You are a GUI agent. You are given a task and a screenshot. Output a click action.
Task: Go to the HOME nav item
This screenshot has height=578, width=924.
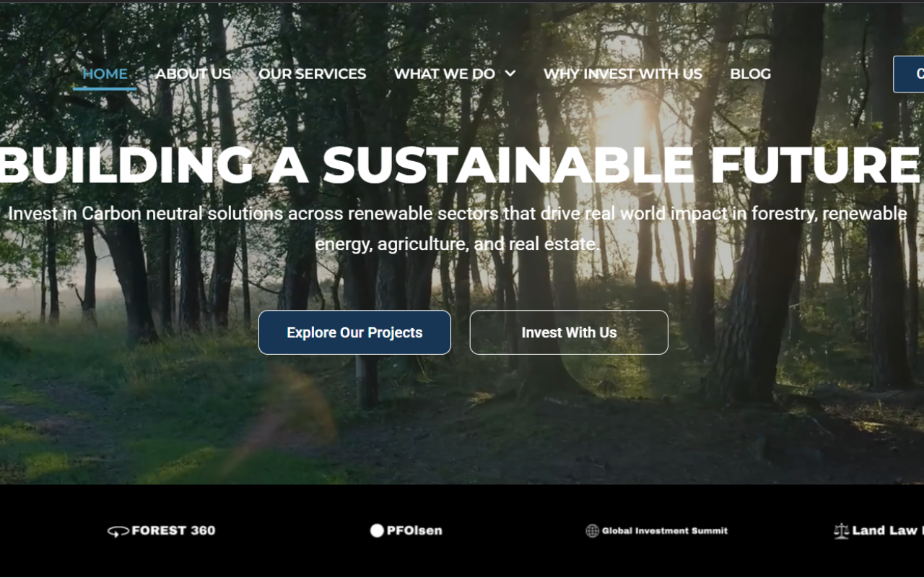(x=105, y=74)
